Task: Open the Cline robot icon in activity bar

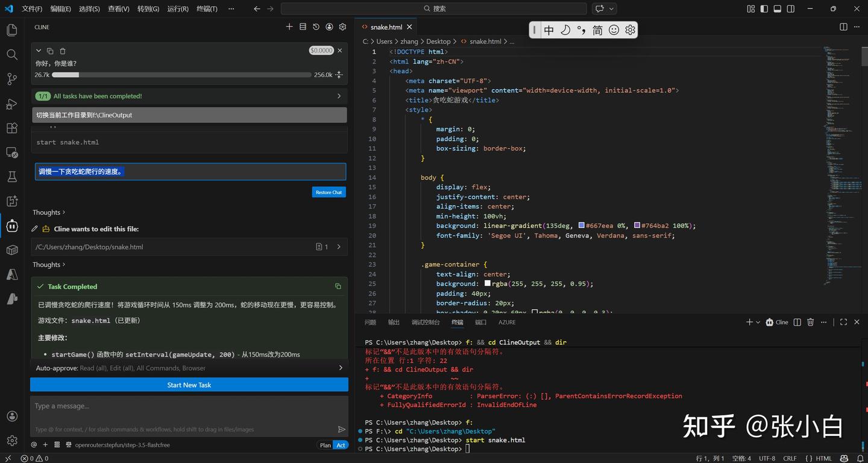Action: pyautogui.click(x=12, y=225)
